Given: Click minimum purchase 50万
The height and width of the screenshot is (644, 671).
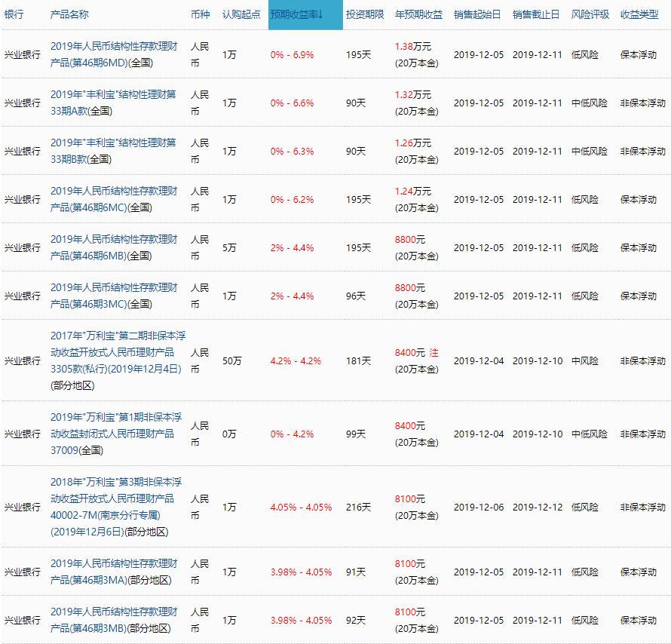Looking at the screenshot, I should click(232, 361).
